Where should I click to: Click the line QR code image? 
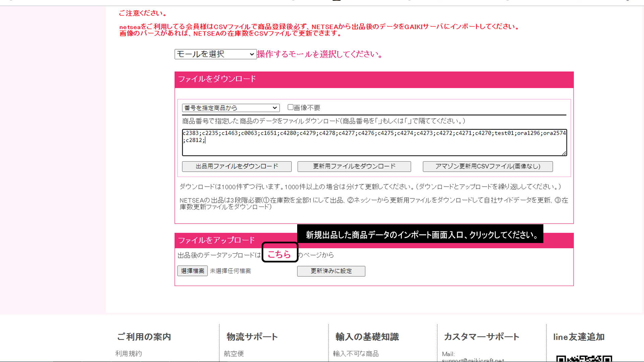(x=584, y=359)
